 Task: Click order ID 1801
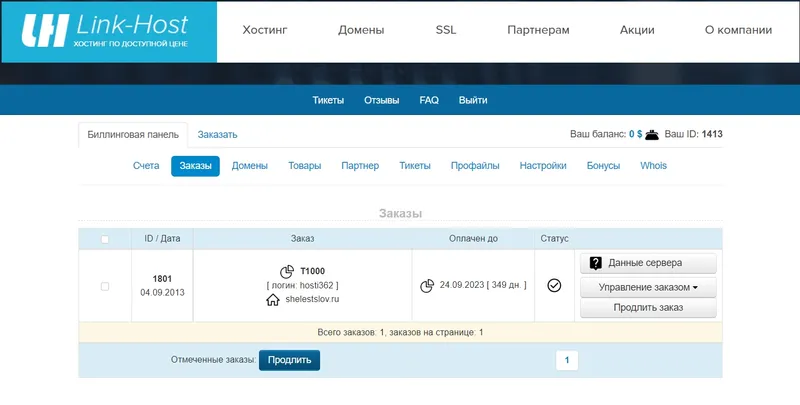(162, 279)
